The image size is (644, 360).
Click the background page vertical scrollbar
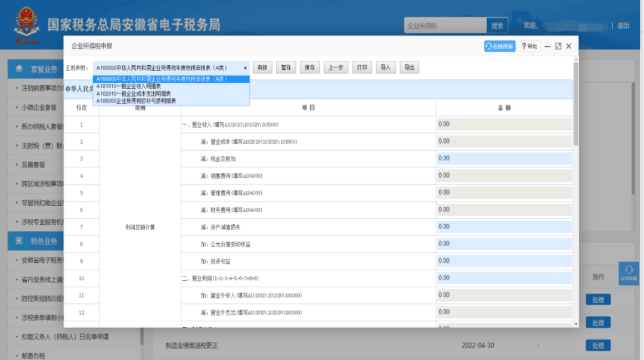coord(634,138)
